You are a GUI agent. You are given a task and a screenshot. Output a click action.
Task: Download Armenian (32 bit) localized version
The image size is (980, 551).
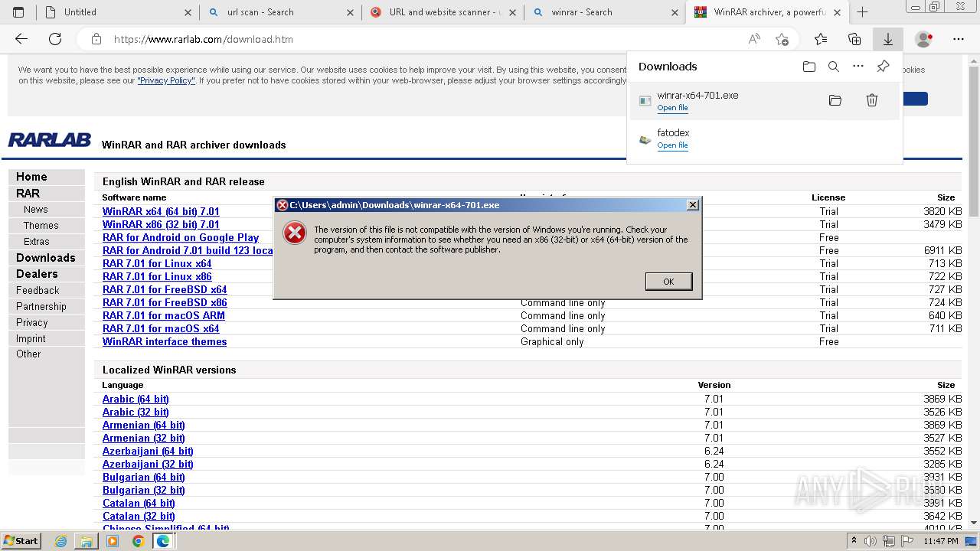143,439
